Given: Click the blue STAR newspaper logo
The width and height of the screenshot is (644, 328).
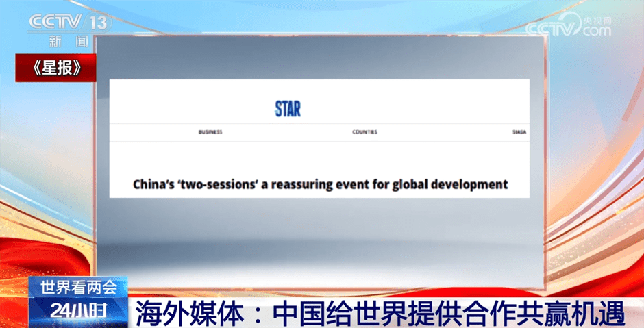Looking at the screenshot, I should tap(288, 108).
